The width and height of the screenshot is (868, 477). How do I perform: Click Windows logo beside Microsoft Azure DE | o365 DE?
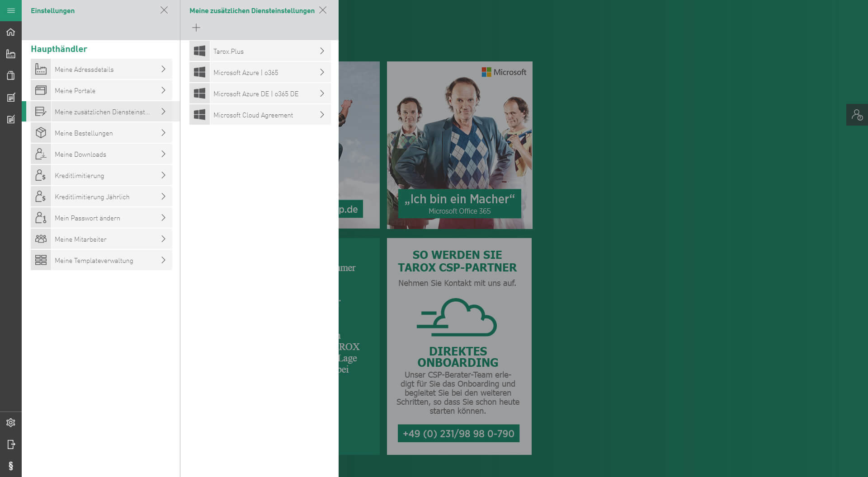tap(199, 94)
